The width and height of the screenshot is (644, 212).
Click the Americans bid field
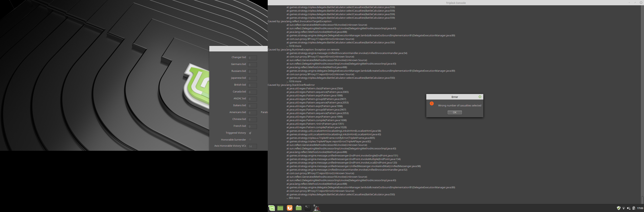[252, 113]
